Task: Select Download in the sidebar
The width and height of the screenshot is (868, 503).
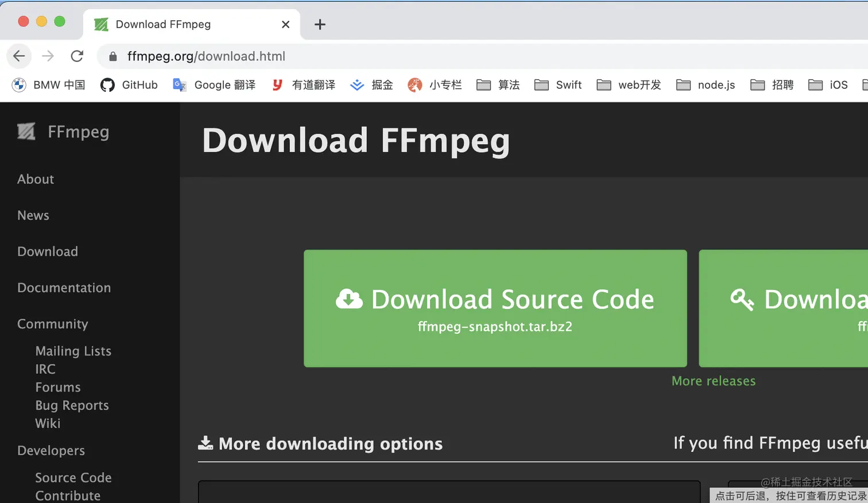Action: 48,252
